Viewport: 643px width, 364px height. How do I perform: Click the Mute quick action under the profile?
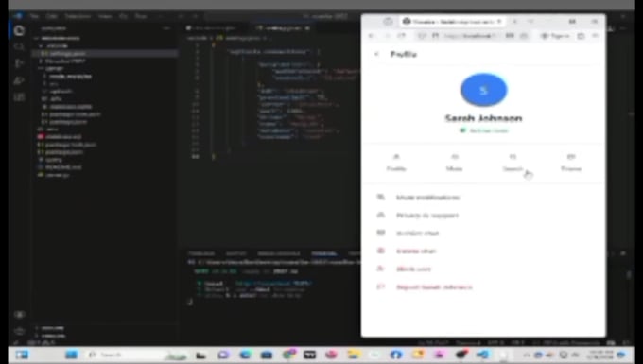click(x=455, y=163)
